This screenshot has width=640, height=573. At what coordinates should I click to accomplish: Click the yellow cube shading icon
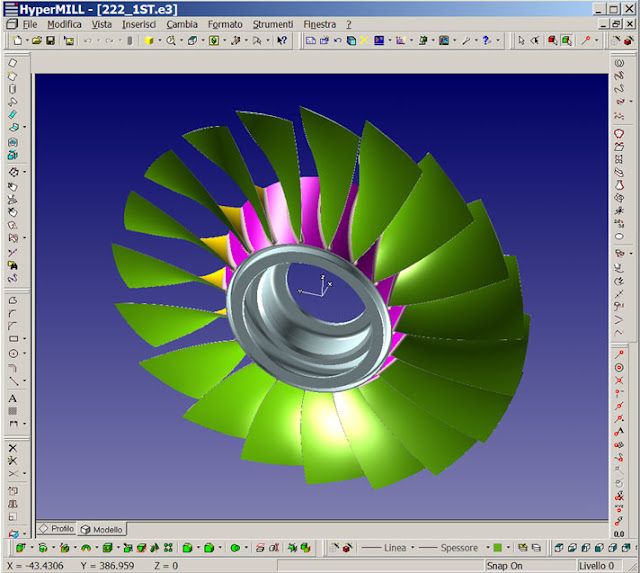click(149, 40)
